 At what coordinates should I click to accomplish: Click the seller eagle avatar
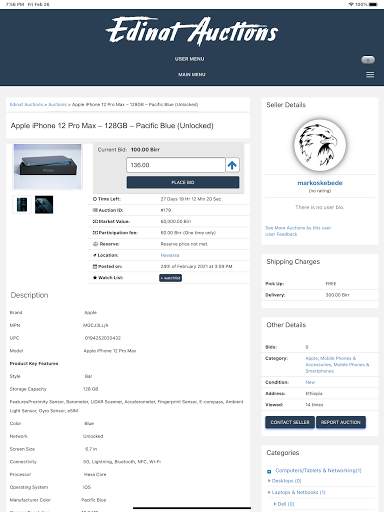[320, 146]
